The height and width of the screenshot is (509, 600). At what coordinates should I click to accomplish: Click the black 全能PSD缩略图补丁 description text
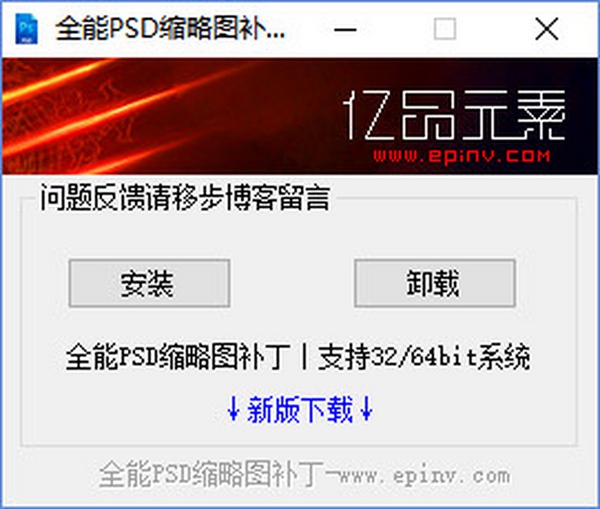click(x=177, y=357)
